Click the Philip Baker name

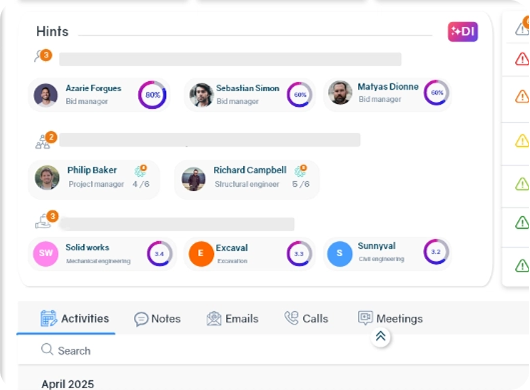point(92,170)
